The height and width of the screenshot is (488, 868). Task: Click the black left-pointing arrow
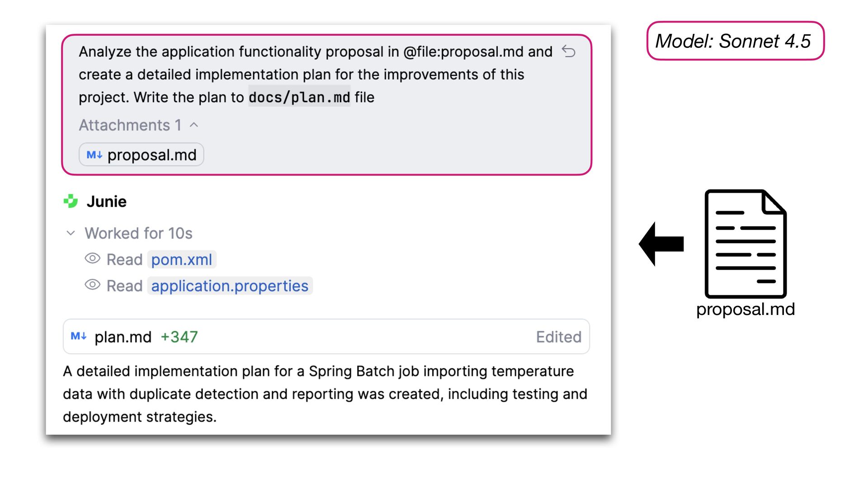pos(661,244)
